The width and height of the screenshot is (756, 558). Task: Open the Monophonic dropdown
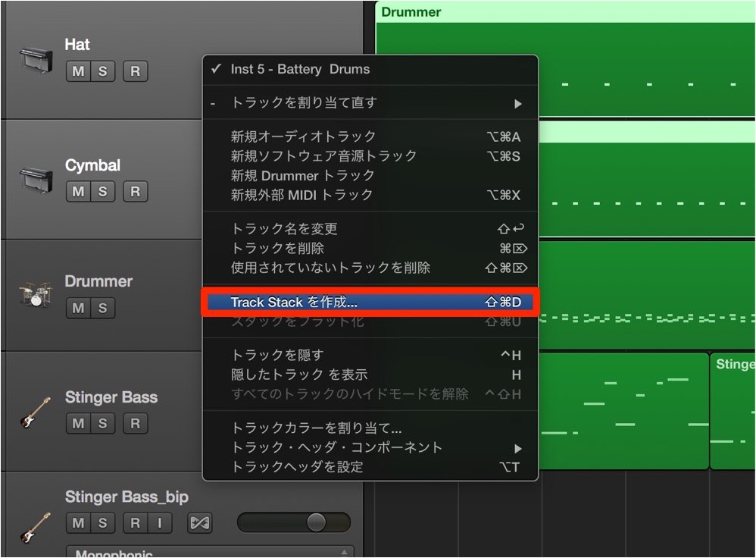[211, 552]
